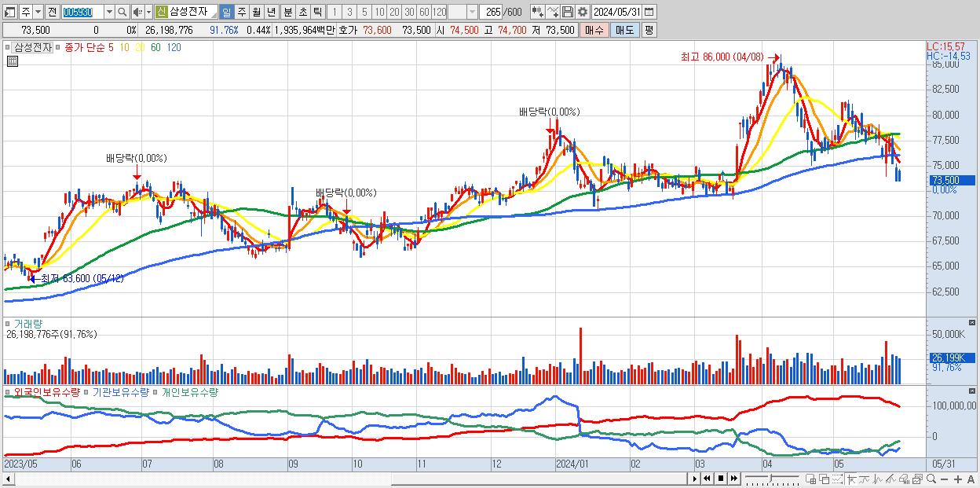Click the multi-chart picture icon
The width and height of the screenshot is (980, 488).
[x=918, y=479]
